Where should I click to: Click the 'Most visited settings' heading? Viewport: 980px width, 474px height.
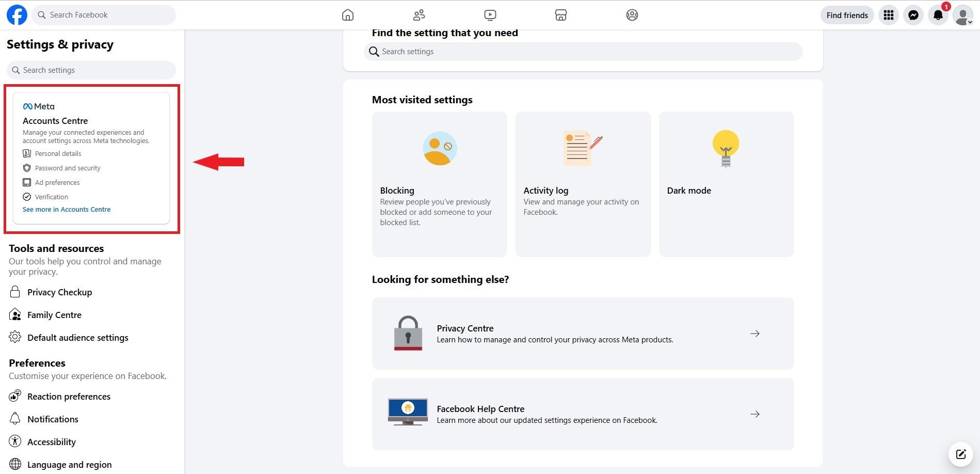tap(422, 100)
